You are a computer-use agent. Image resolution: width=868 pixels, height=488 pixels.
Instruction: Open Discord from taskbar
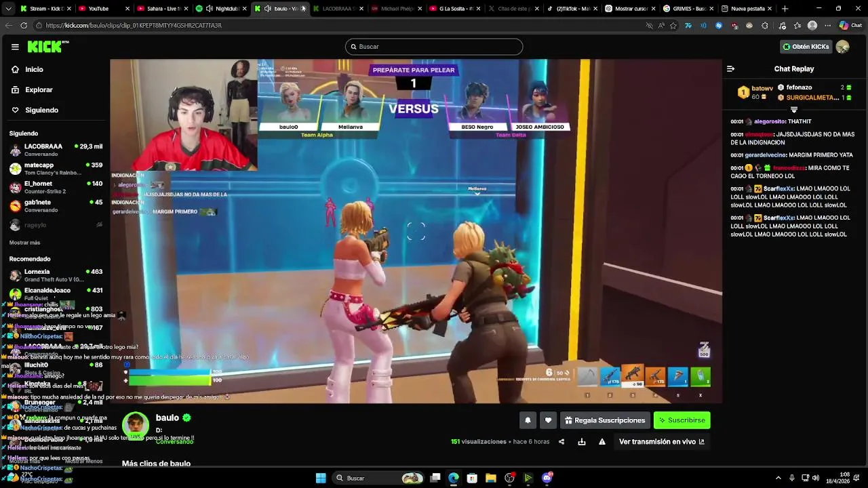coord(547,478)
